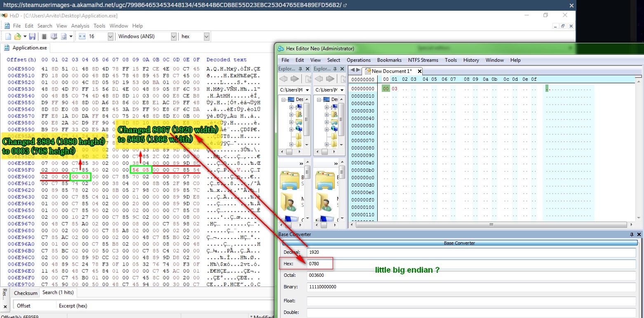Open the Analysis menu in HxD

(80, 26)
